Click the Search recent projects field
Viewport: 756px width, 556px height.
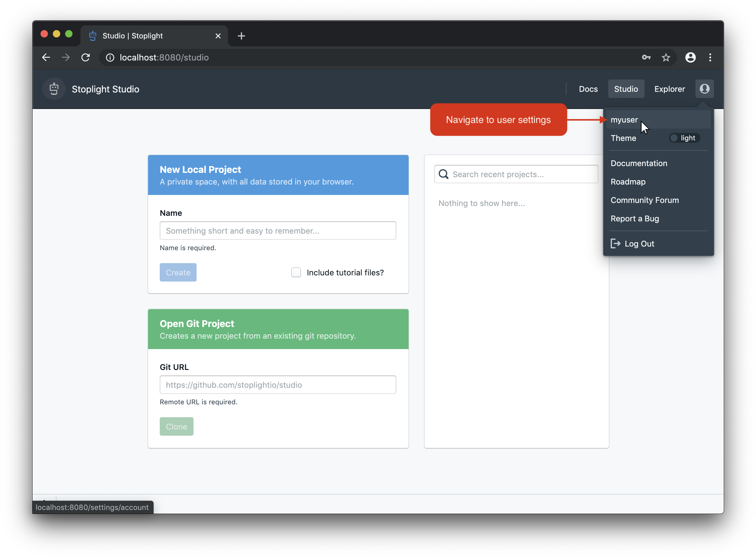[x=516, y=174]
